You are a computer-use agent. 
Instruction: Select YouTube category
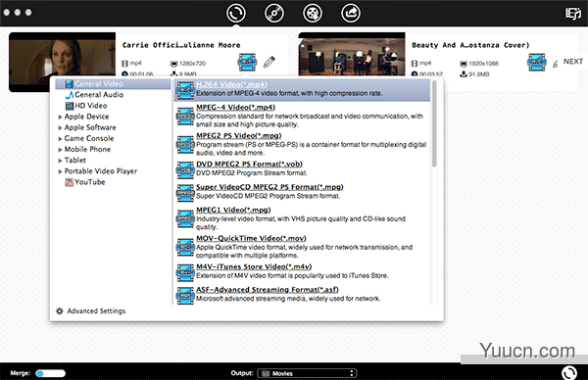[x=90, y=182]
